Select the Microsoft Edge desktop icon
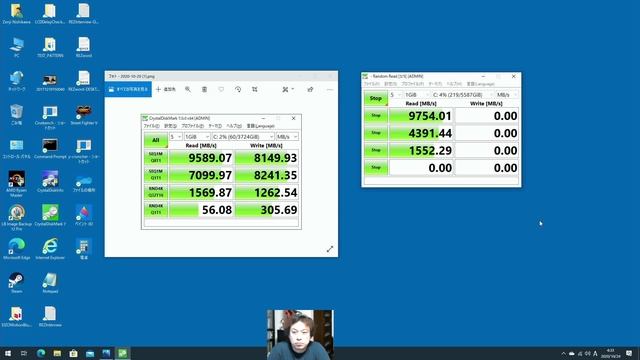 [x=16, y=249]
